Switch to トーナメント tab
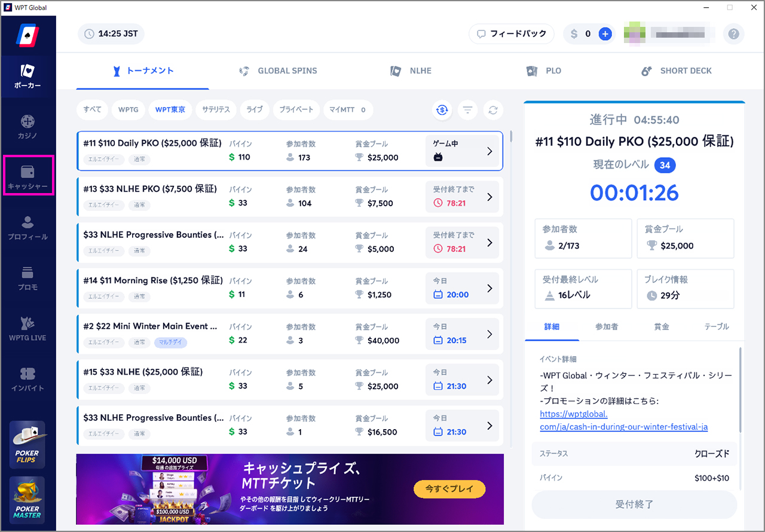 click(x=143, y=71)
